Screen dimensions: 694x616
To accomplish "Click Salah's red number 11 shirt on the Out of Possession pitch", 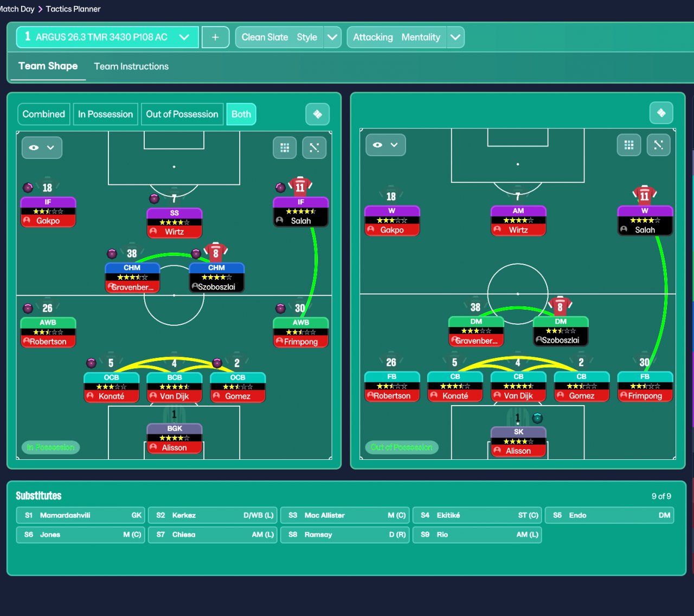I will (644, 195).
